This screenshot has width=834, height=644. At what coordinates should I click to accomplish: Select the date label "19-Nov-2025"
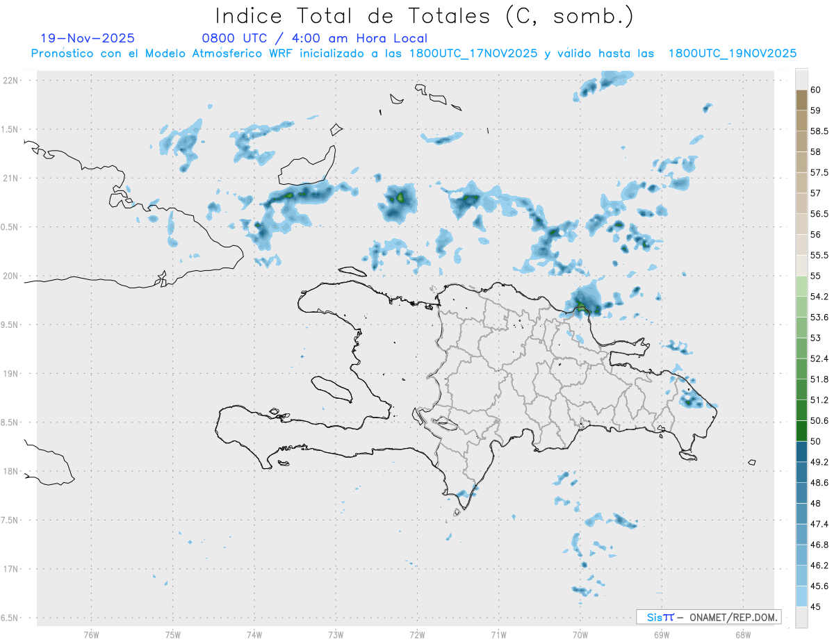click(x=88, y=38)
